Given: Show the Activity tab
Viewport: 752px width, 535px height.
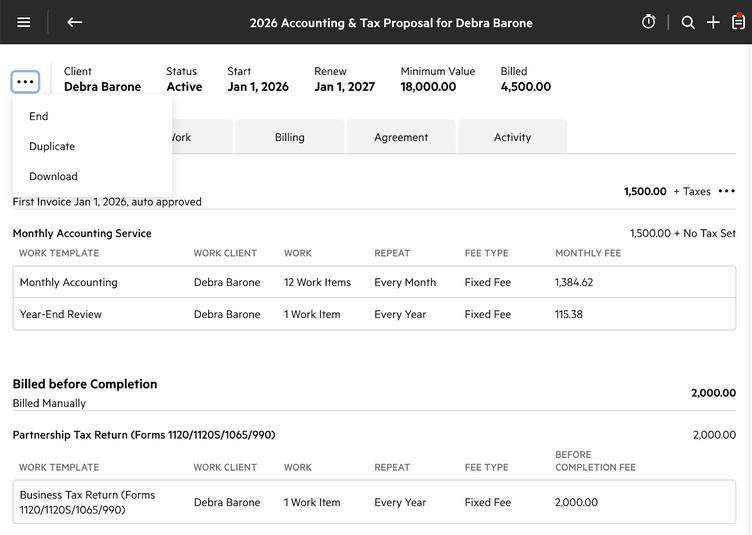Looking at the screenshot, I should [512, 137].
